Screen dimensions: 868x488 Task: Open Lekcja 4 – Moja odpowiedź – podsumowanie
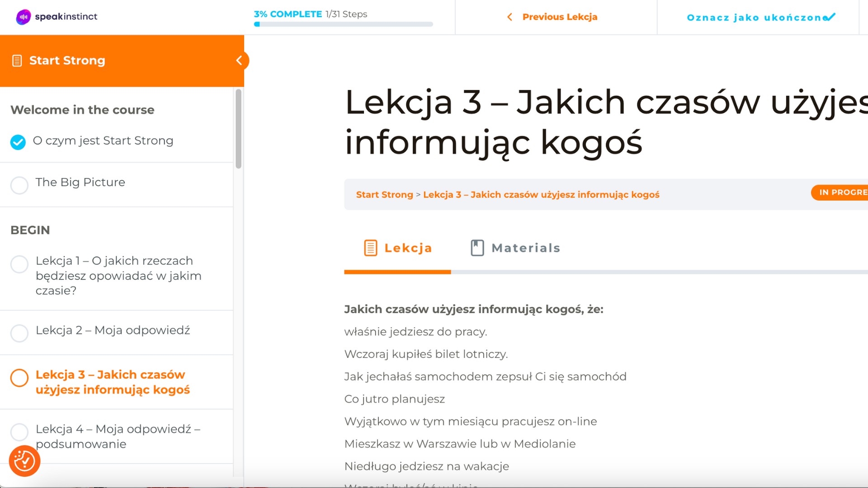(118, 436)
